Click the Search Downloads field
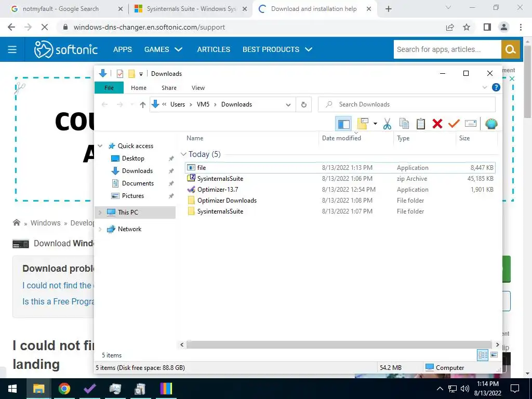 pos(406,104)
